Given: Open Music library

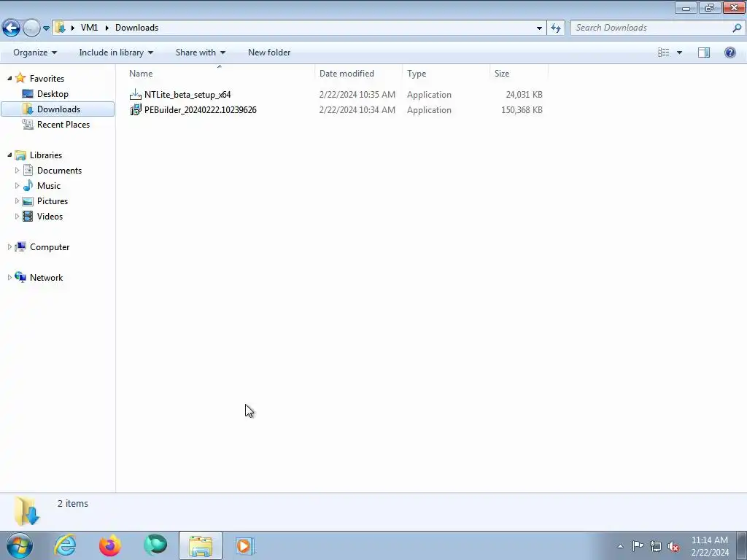Looking at the screenshot, I should [x=49, y=186].
